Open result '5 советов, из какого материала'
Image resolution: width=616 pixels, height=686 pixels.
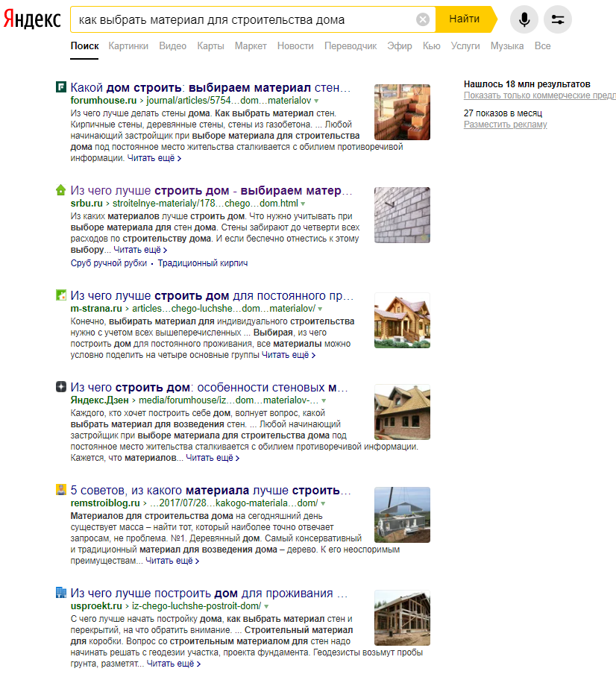click(210, 490)
